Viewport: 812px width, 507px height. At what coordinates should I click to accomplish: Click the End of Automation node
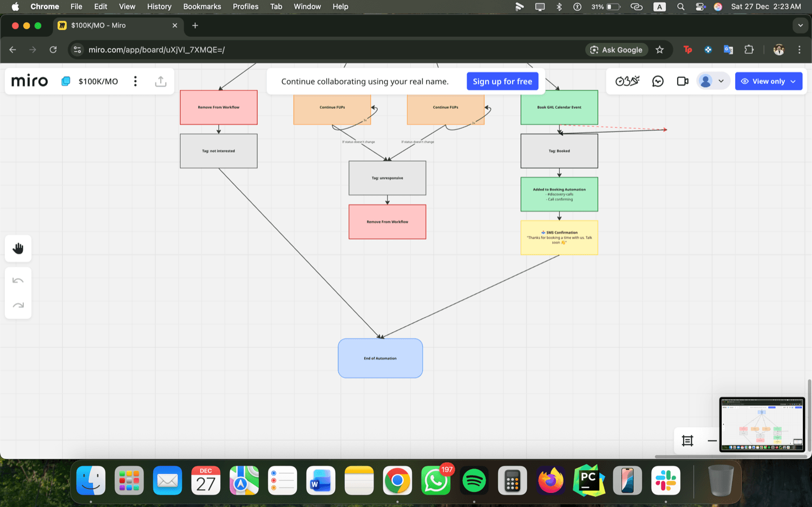tap(380, 358)
